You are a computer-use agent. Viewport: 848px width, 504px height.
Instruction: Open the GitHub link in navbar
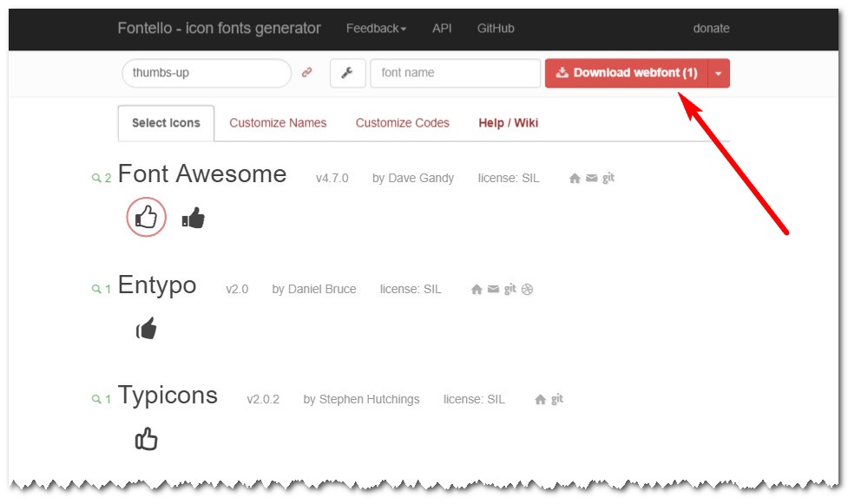496,28
